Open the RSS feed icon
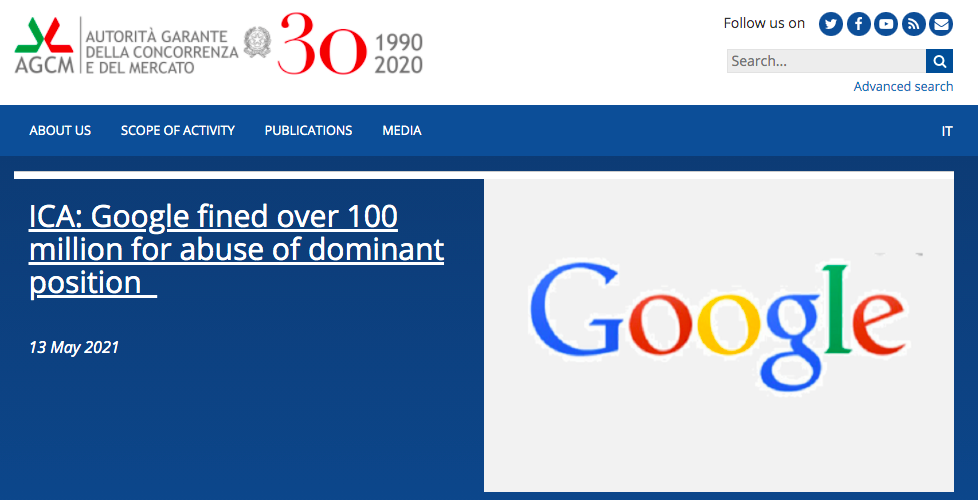The image size is (978, 500). click(913, 24)
